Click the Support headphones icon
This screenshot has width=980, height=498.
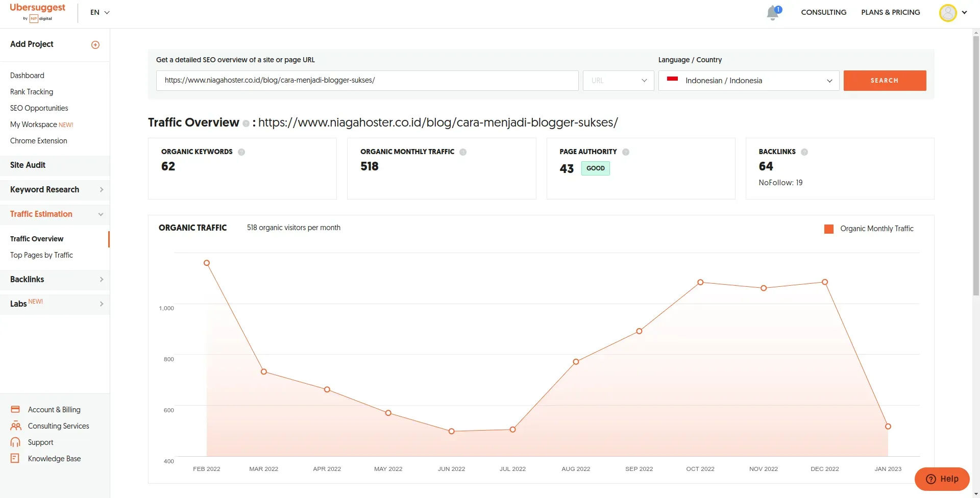(15, 442)
